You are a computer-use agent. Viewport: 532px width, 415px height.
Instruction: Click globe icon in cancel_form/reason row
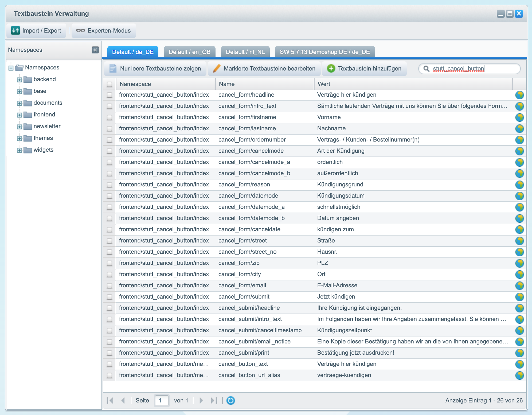(519, 185)
